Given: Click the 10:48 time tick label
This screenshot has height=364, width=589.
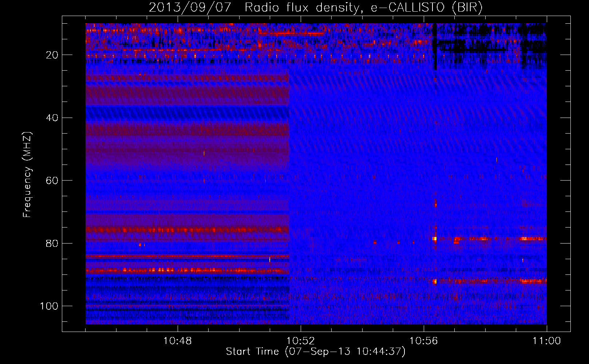Looking at the screenshot, I should click(x=178, y=341).
